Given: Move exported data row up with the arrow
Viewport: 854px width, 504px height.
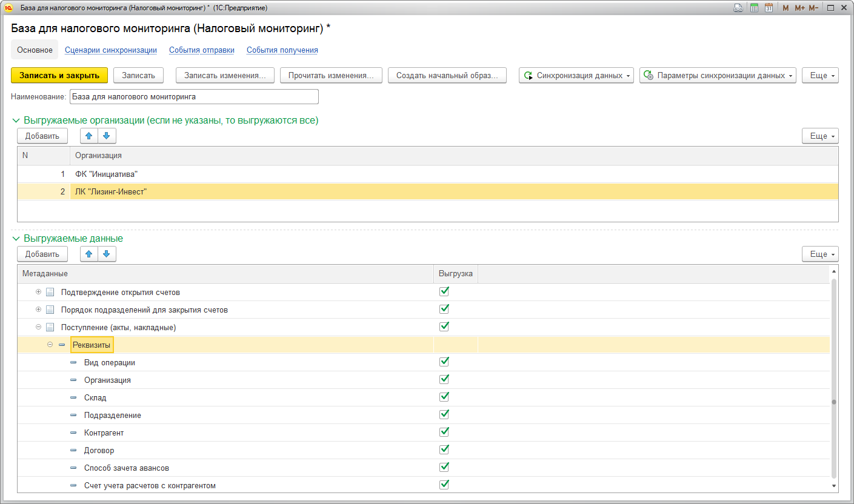Looking at the screenshot, I should pyautogui.click(x=88, y=254).
